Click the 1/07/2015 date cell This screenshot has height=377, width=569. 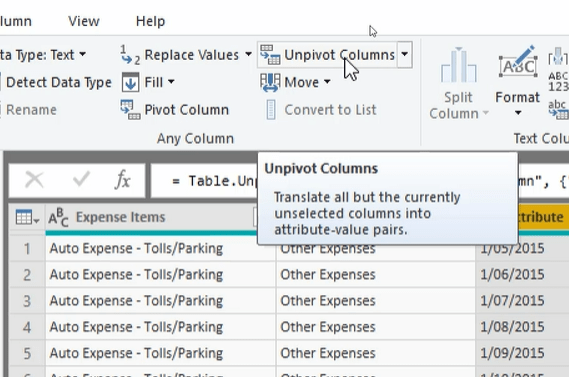[523, 301]
